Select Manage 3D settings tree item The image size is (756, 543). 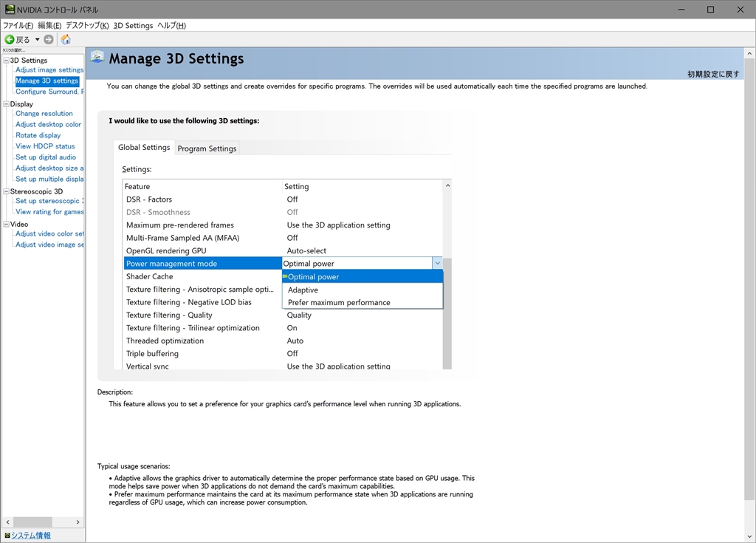coord(47,81)
